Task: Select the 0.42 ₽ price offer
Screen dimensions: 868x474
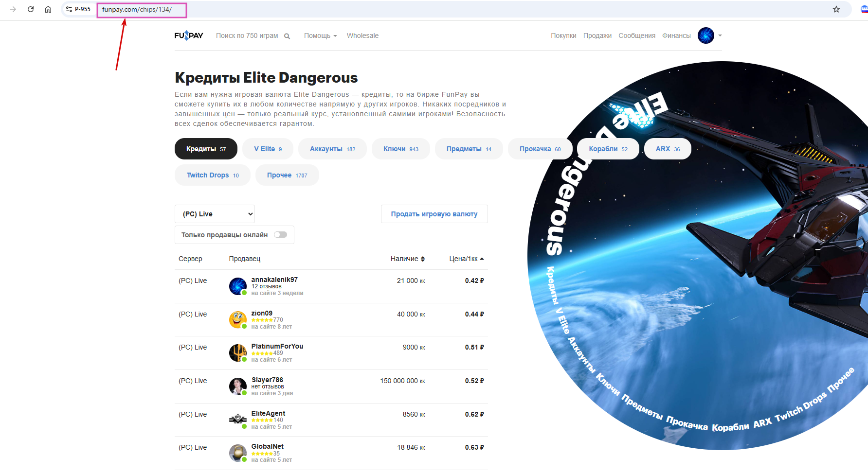Action: pos(474,281)
